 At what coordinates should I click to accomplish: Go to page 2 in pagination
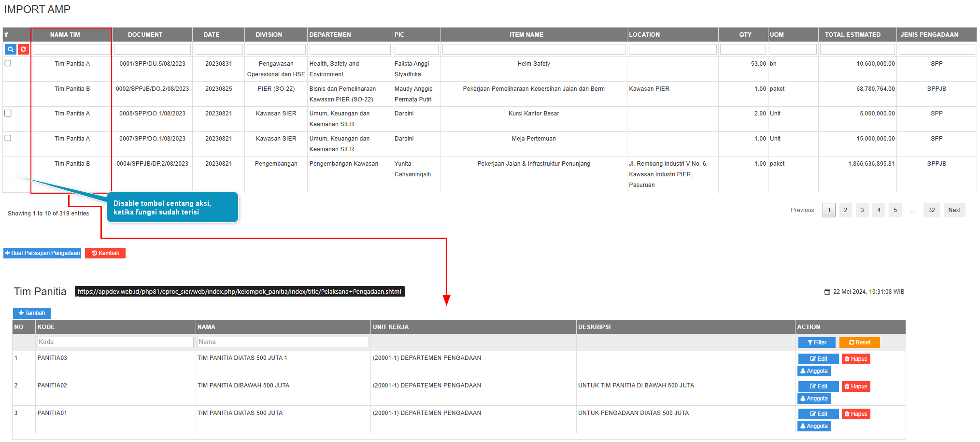click(x=845, y=210)
